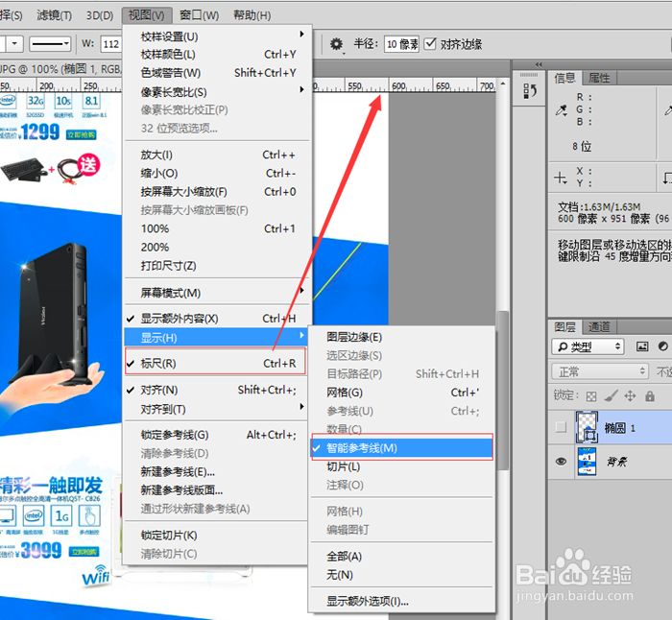The height and width of the screenshot is (620, 672).
Task: Toggle 对齐(N) snap menu item
Action: [215, 390]
